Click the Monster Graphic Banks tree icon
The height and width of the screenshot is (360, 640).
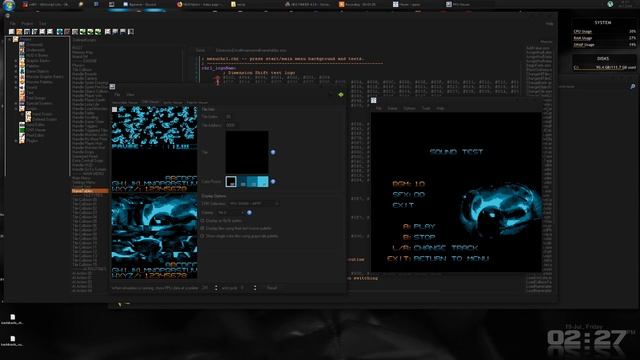click(22, 76)
